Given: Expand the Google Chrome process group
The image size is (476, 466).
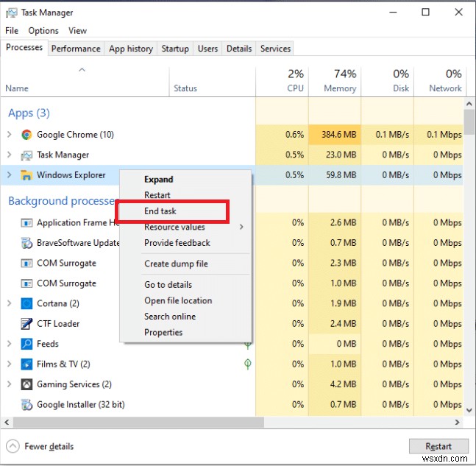Looking at the screenshot, I should 9,134.
